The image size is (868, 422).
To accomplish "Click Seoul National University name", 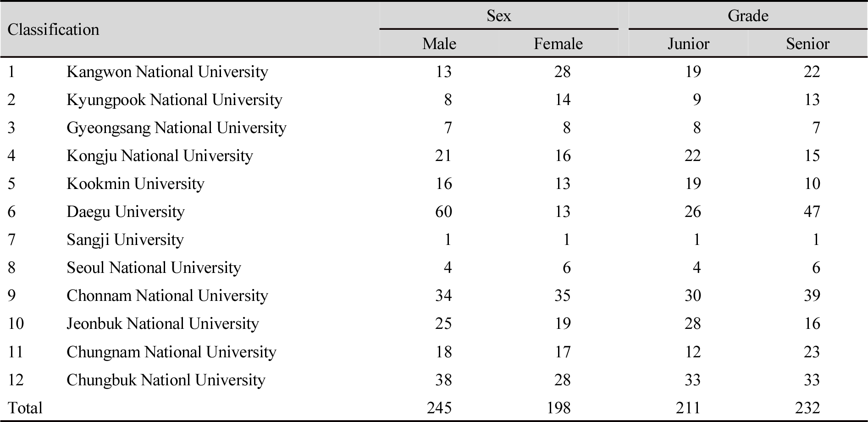I will (154, 268).
